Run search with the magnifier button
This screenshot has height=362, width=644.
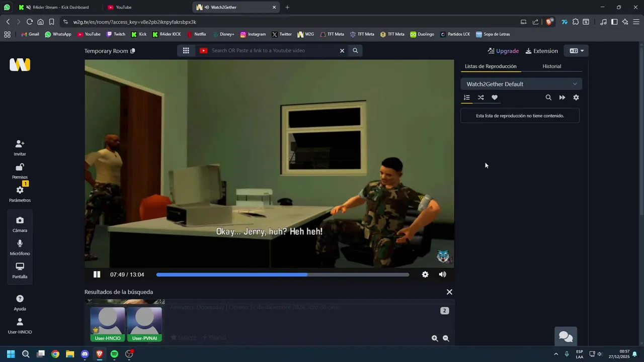[355, 50]
